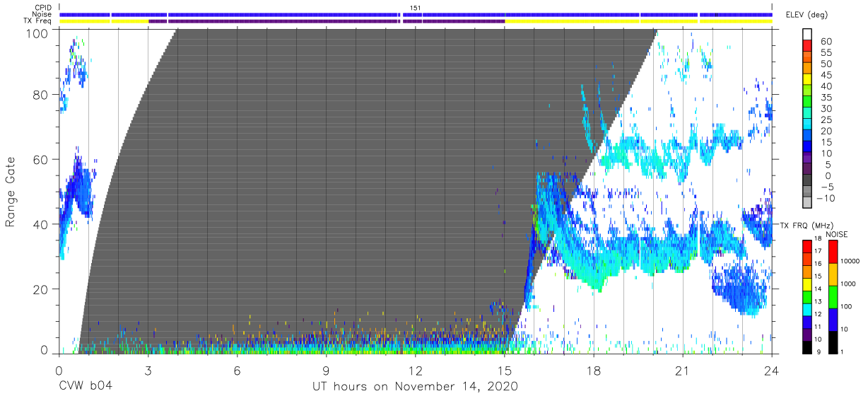
Task: Click the CPID value 151
Action: tap(416, 8)
